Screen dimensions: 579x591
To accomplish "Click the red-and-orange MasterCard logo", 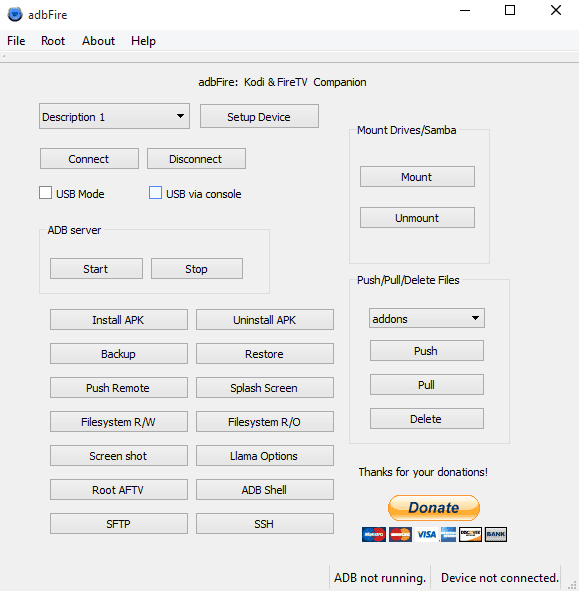I will (x=400, y=534).
